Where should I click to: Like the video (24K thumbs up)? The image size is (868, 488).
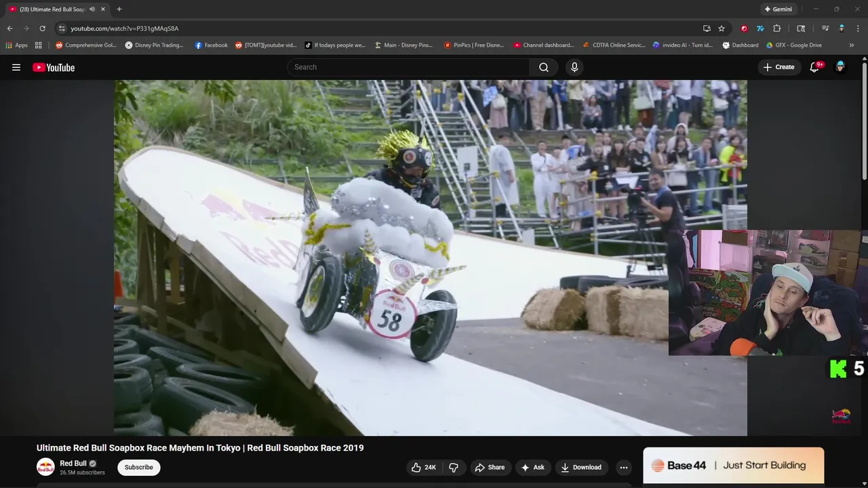point(423,467)
